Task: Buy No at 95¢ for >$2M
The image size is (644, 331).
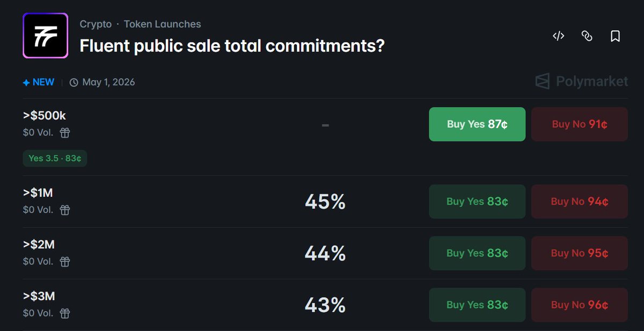Action: [580, 253]
